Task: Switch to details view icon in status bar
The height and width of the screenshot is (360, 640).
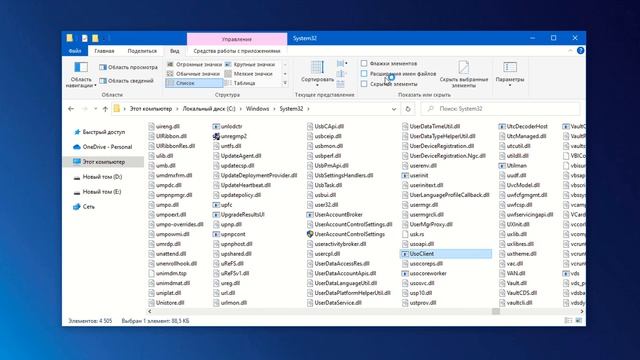Action: [x=568, y=321]
